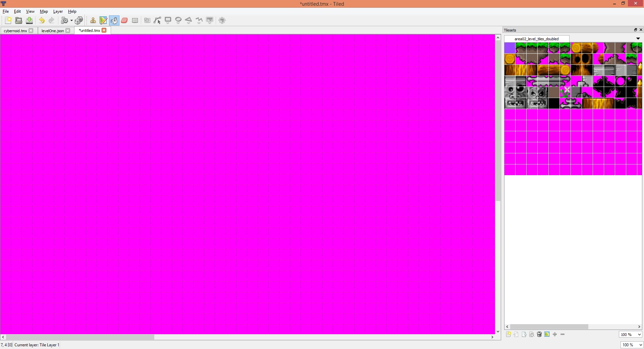The height and width of the screenshot is (349, 644).
Task: Open Tileset Properties icon
Action: 532,335
